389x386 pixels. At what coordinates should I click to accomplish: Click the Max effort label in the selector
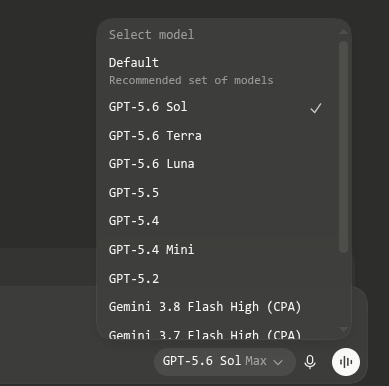[256, 361]
